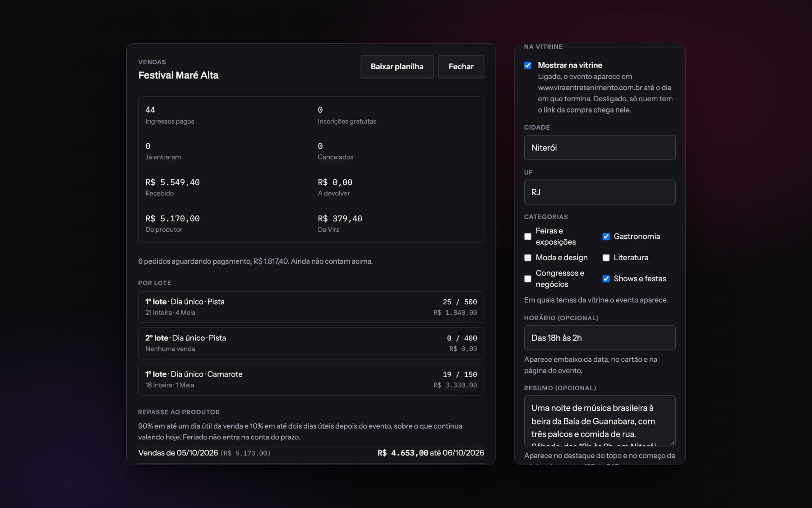Click the R$ 4.653,00 até 06/10/2026 payout
The width and height of the screenshot is (812, 508).
click(x=431, y=453)
